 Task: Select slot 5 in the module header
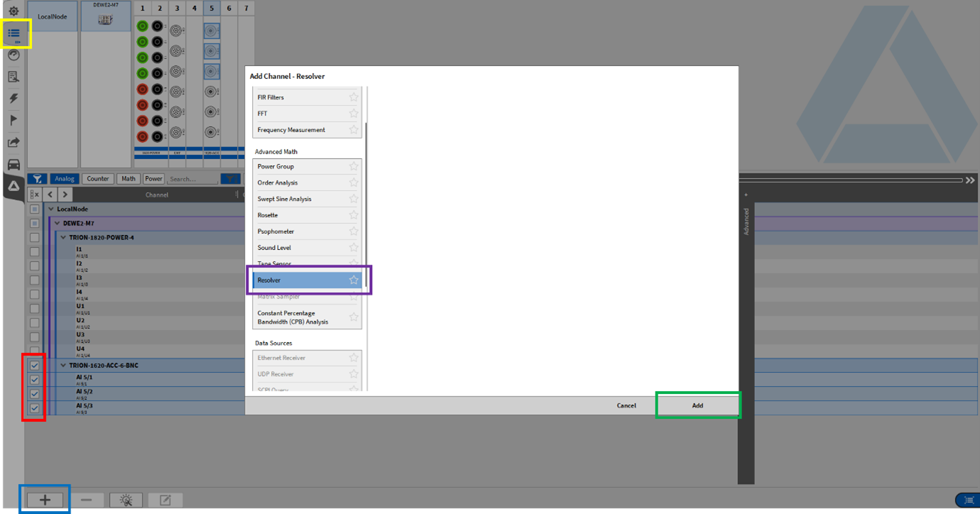coord(212,9)
